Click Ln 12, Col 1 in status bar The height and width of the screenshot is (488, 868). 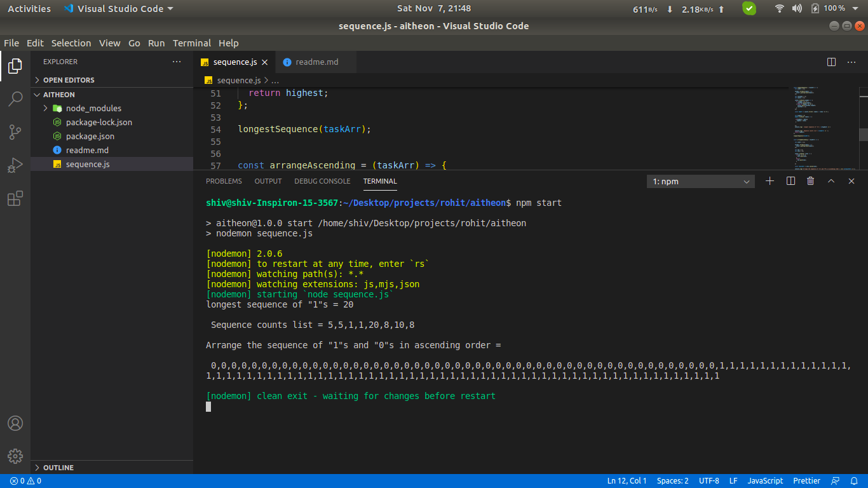(x=627, y=481)
